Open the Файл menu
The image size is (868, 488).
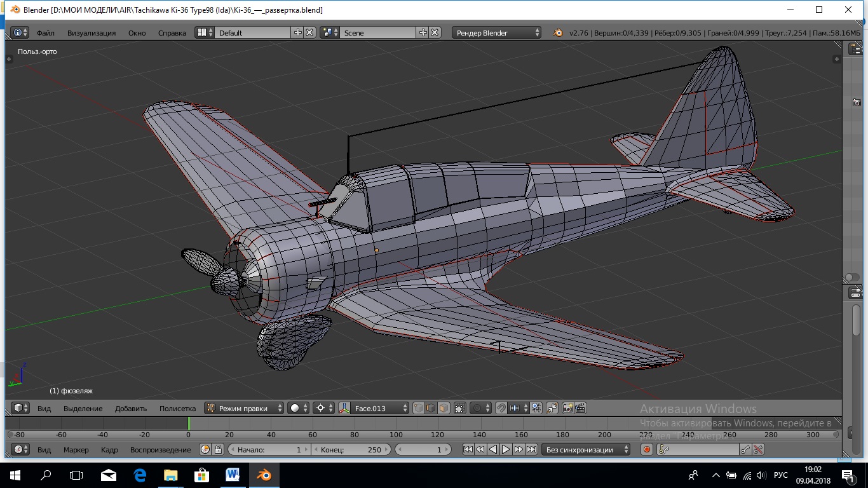(x=45, y=33)
